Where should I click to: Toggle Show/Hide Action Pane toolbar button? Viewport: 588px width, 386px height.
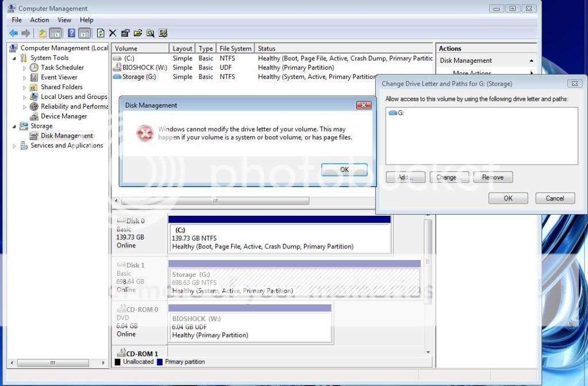pos(84,33)
